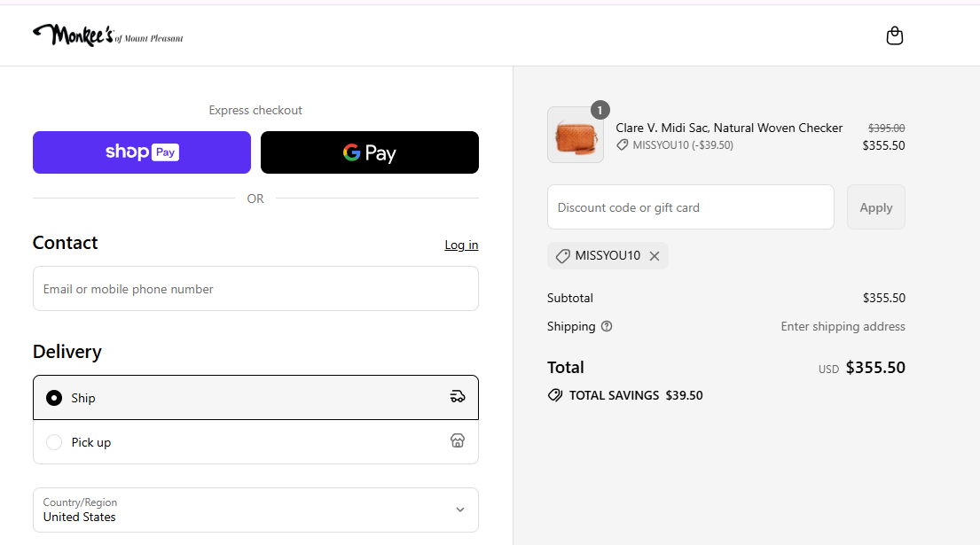
Task: Click the discounted $355.50 price on the product line
Action: coord(883,145)
